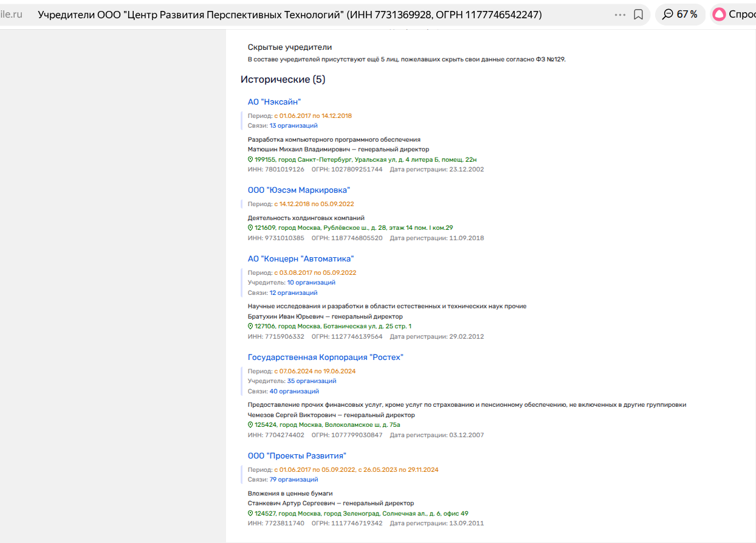Click the map pin beside Рублёвское ш. address
The image size is (756, 543).
point(250,228)
